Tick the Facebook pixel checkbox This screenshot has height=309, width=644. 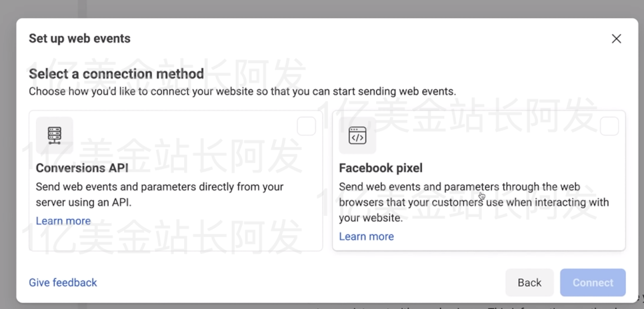point(609,126)
